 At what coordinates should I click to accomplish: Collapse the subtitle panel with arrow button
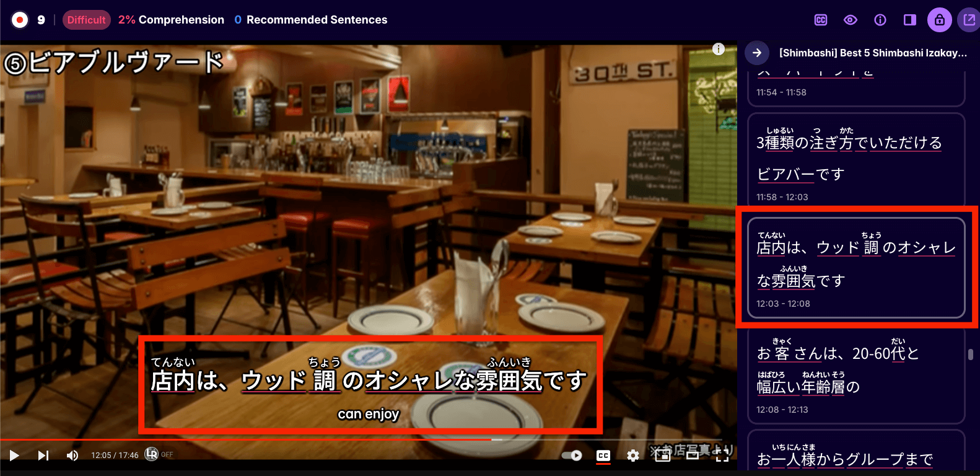(x=757, y=53)
